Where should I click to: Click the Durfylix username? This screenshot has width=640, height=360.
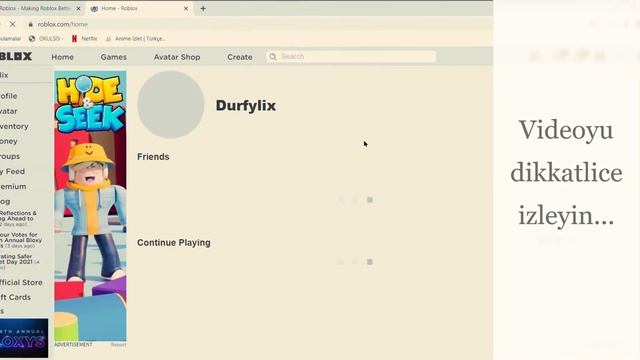[246, 106]
